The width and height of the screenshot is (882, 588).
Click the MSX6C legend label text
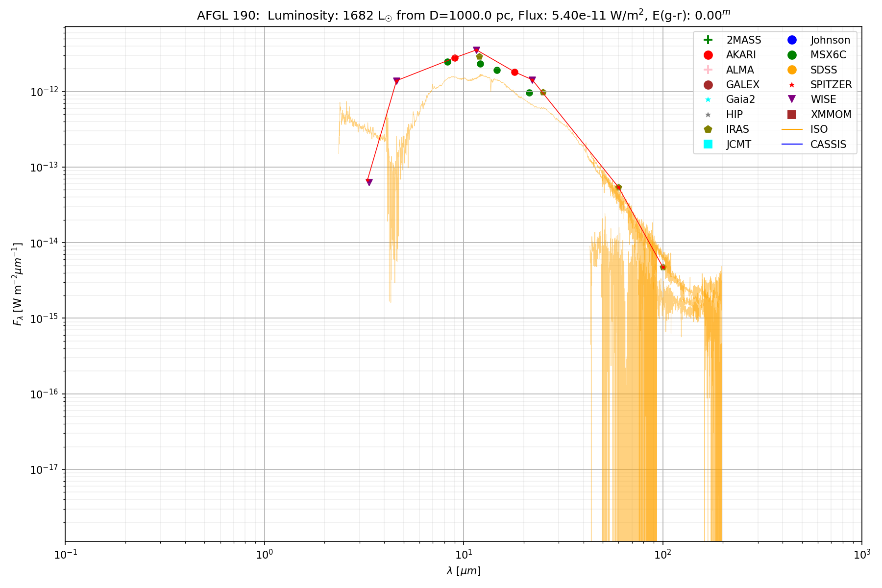coord(828,55)
